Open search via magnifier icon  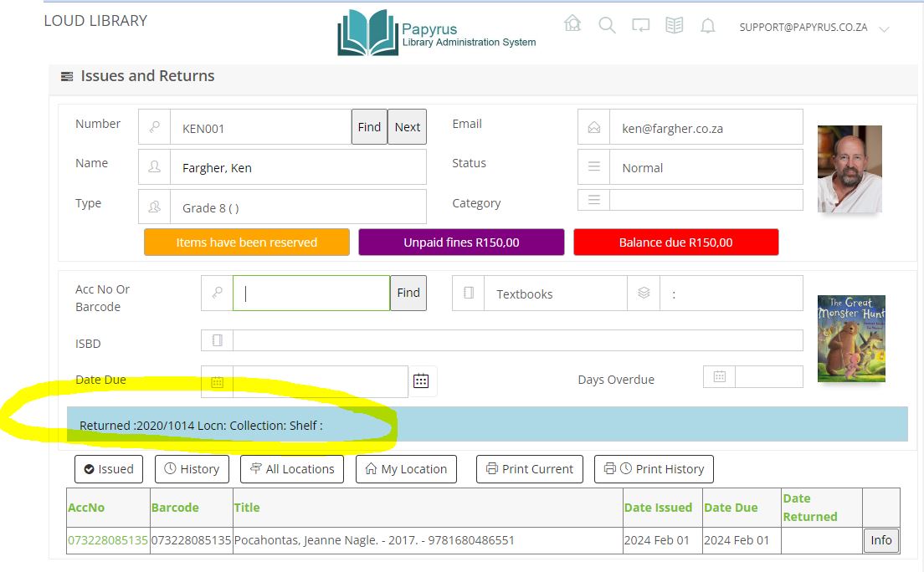(607, 25)
